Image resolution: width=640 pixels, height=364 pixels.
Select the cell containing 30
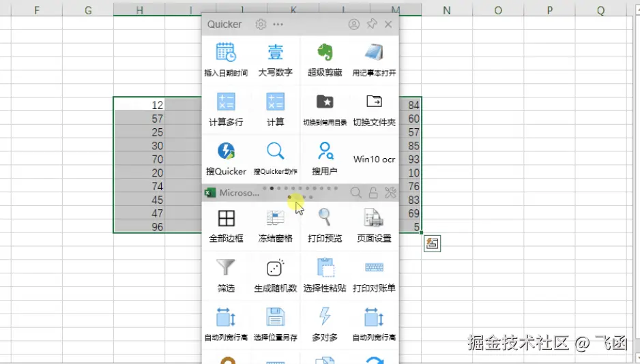[139, 145]
